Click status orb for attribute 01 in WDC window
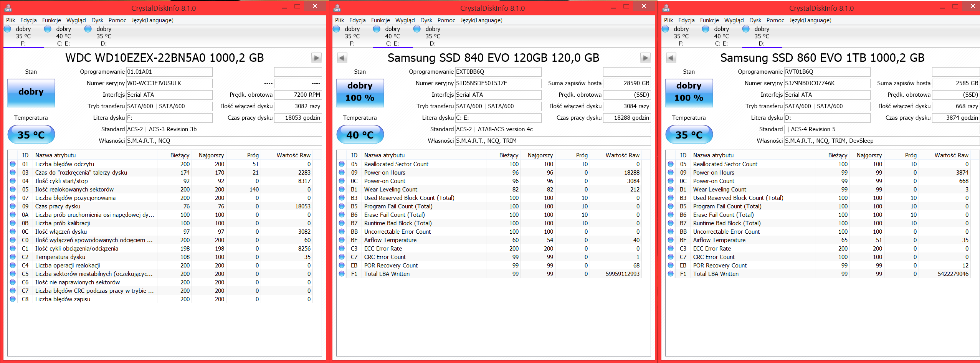Screen dimensions: 980x363 pyautogui.click(x=13, y=164)
